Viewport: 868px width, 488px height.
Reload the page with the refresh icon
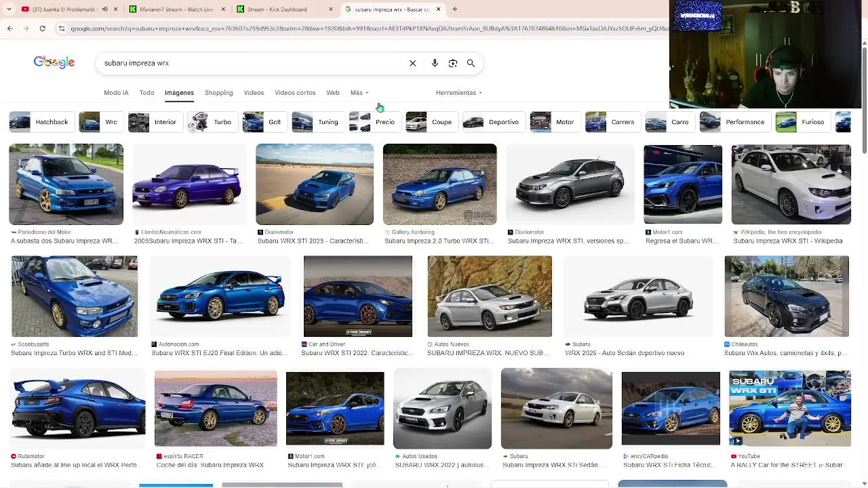click(42, 28)
